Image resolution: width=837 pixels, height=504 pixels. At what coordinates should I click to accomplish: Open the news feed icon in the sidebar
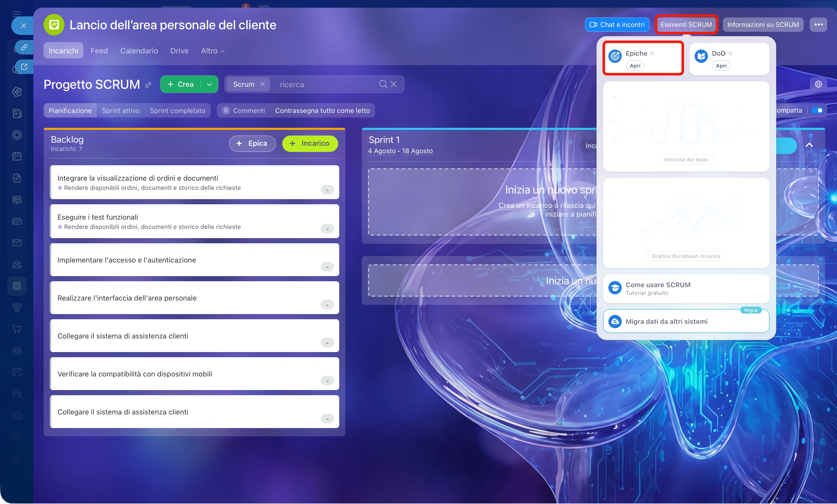point(17,113)
